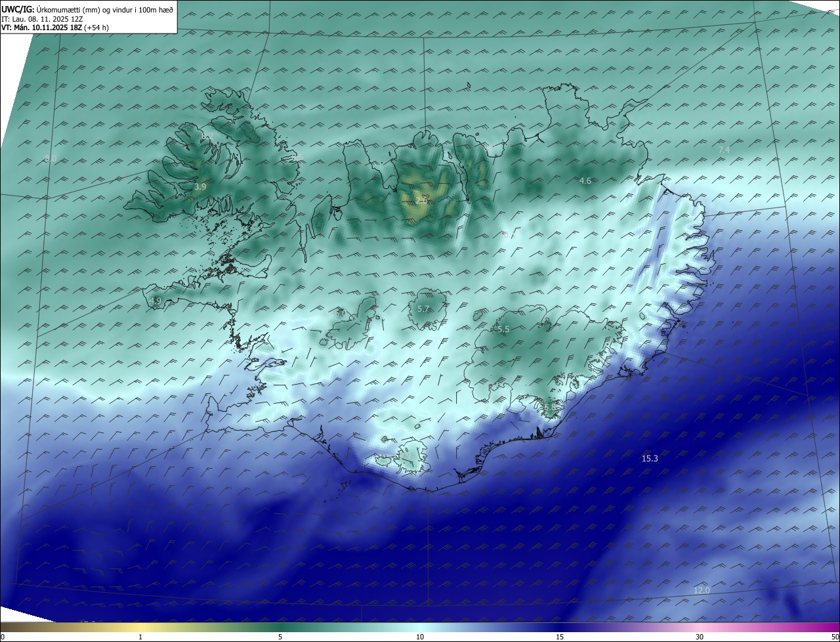Click the 15.3 precipitation value offshore
Image resolution: width=840 pixels, height=642 pixels.
[x=650, y=459]
